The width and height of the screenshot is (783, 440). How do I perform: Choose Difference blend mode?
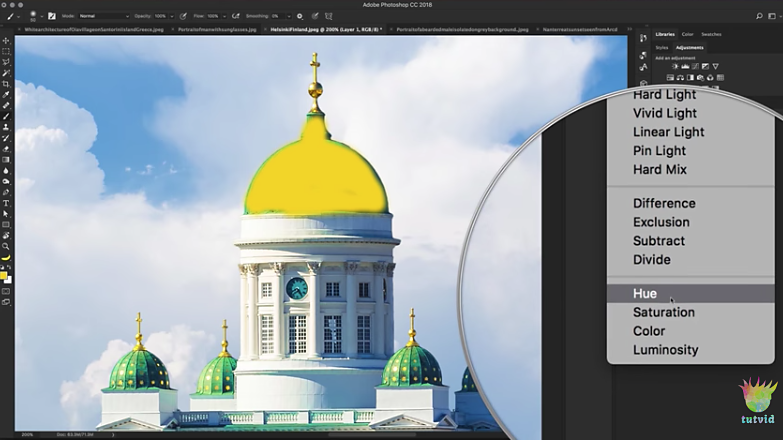pos(691,203)
